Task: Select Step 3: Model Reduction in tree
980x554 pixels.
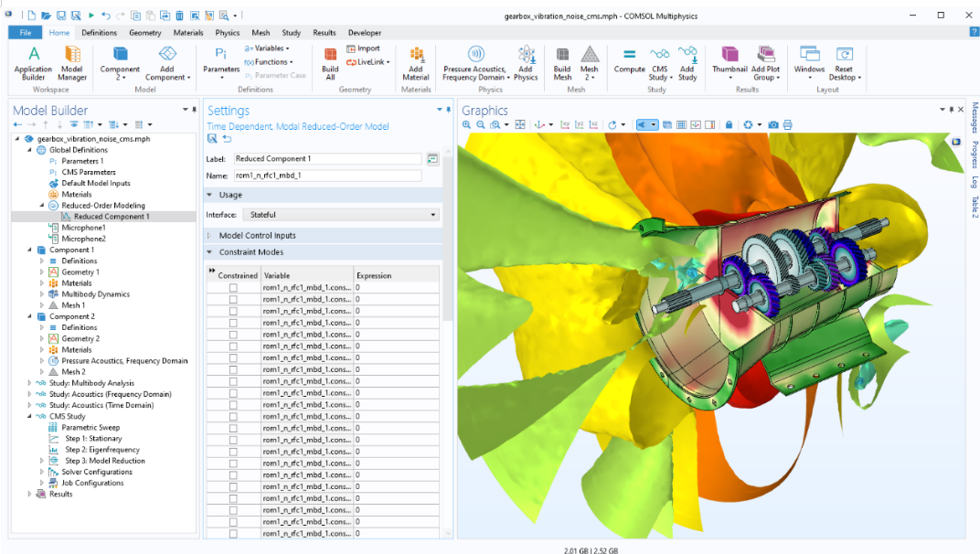Action: point(104,461)
